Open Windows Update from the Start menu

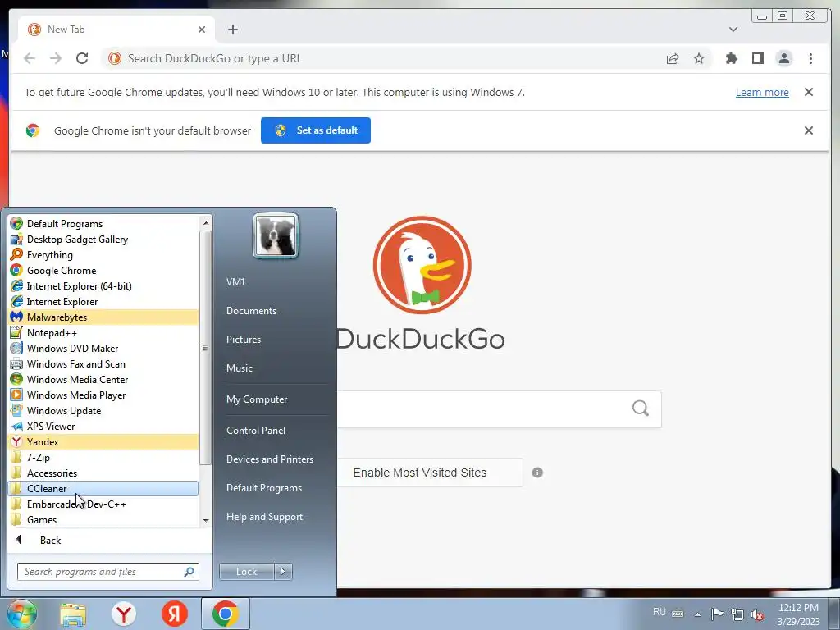(x=104, y=410)
